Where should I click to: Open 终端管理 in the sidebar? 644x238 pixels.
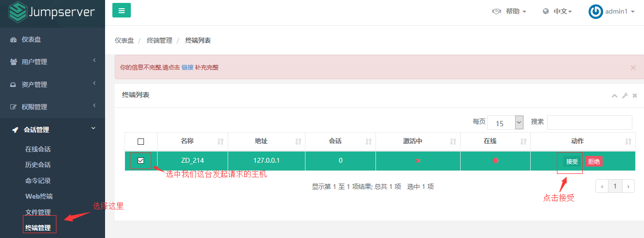(x=38, y=227)
